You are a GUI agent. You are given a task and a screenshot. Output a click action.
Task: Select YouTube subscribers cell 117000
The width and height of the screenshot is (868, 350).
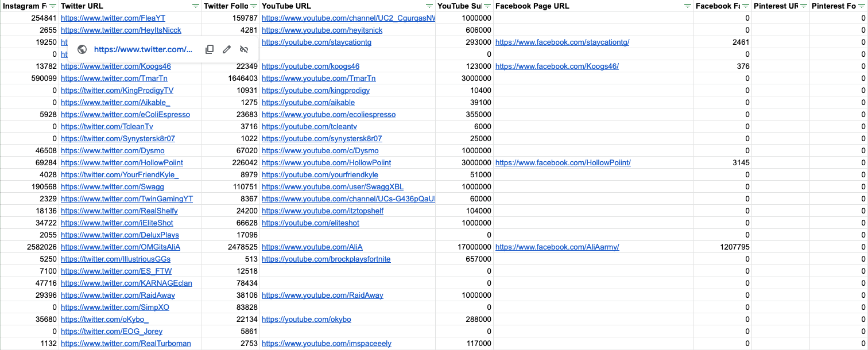(464, 343)
